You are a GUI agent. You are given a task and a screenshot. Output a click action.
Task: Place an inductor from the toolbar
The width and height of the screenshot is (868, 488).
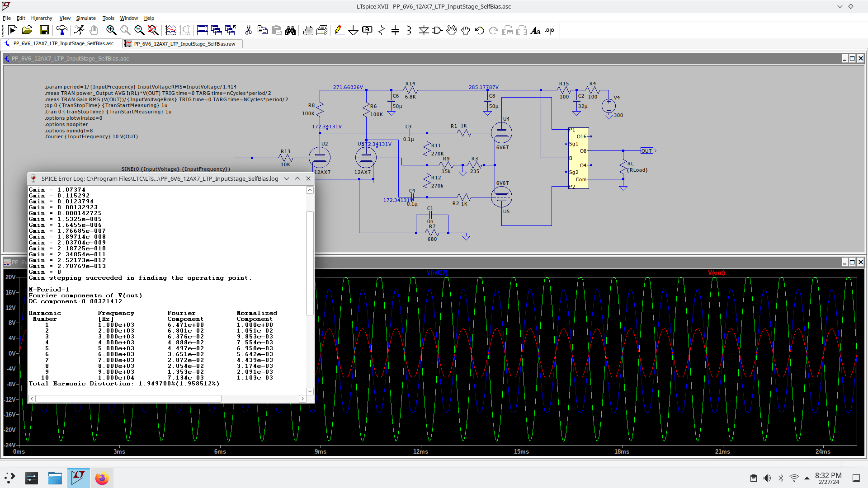click(x=409, y=30)
